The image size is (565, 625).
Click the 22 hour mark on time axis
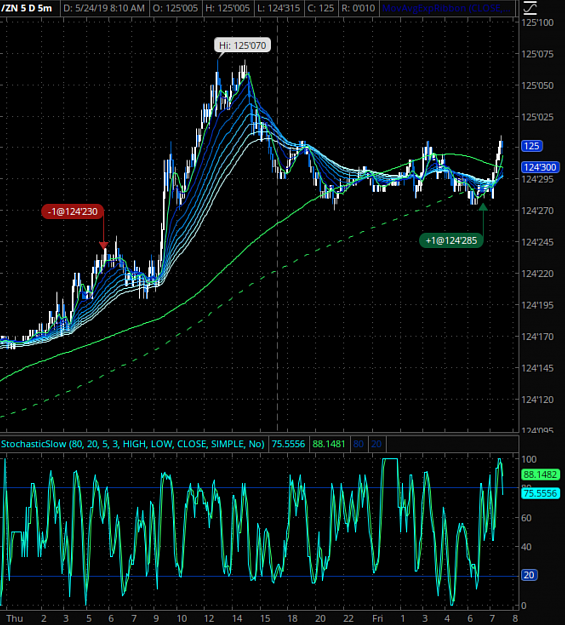348,618
